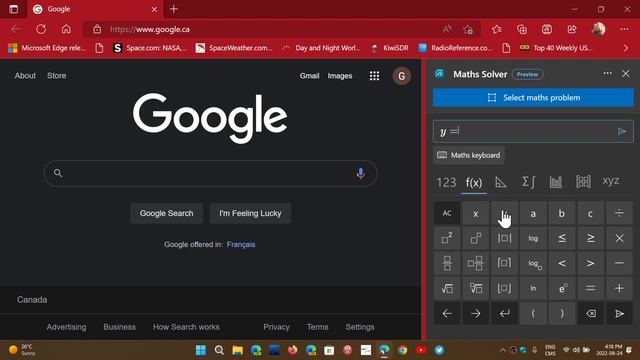Clear input with the AC key

tap(447, 213)
